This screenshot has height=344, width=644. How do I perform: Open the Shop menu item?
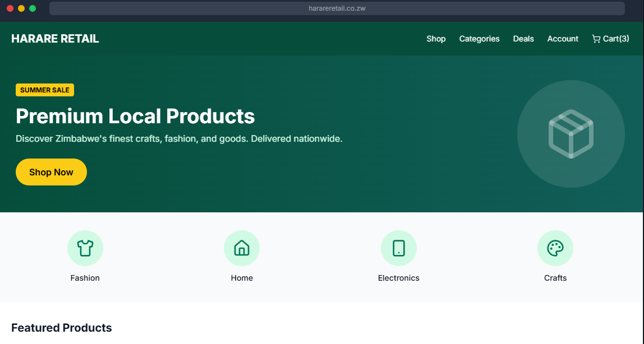[436, 39]
